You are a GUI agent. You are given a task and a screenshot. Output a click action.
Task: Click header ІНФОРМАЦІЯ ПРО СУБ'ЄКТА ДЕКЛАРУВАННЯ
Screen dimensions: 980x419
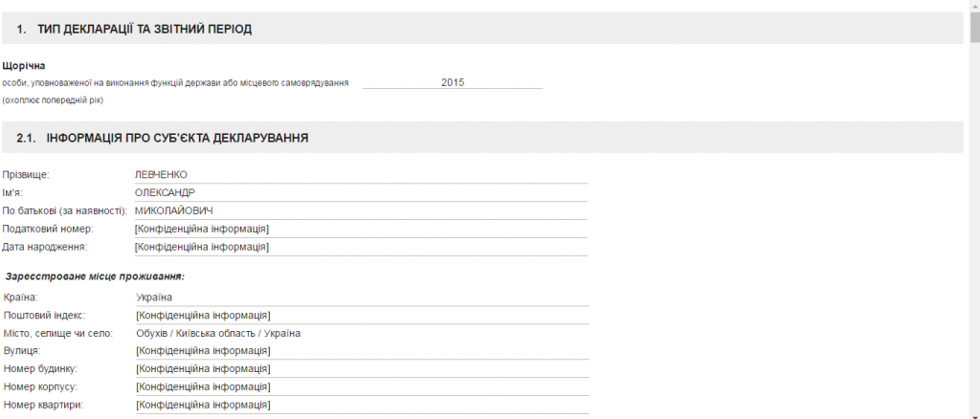click(177, 138)
